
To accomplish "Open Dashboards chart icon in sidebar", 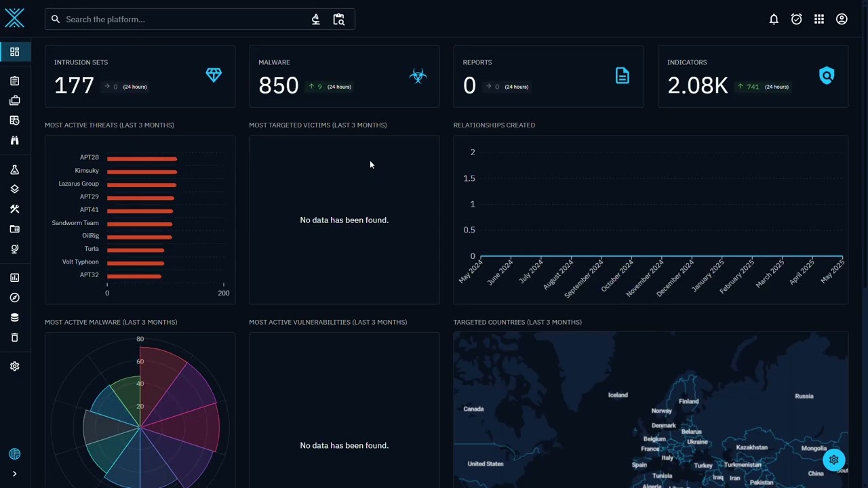I will coord(14,278).
